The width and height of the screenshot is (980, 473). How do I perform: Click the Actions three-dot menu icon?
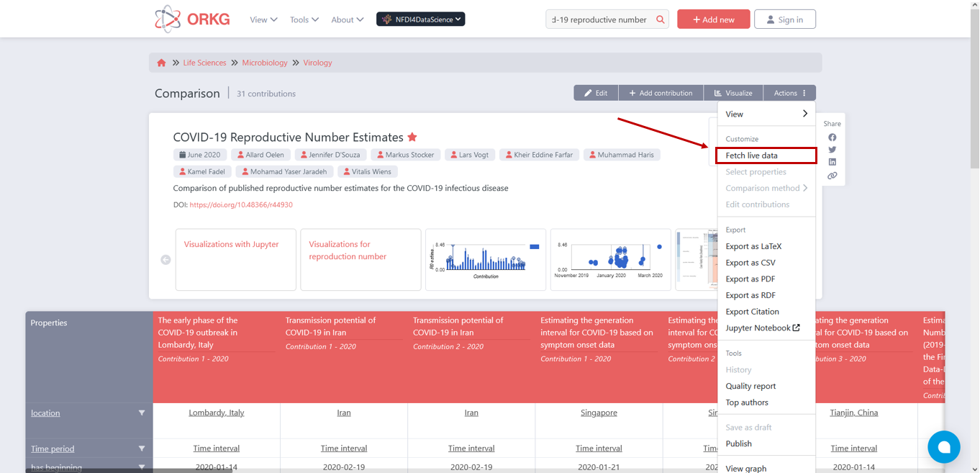(x=805, y=92)
